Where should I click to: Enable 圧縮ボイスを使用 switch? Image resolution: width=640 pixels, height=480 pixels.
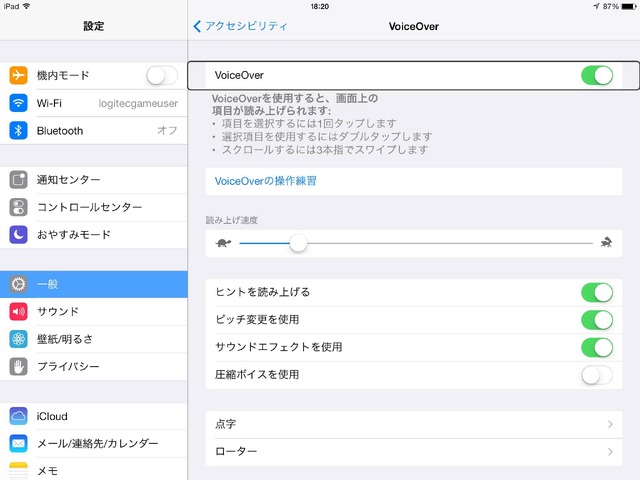tap(597, 375)
